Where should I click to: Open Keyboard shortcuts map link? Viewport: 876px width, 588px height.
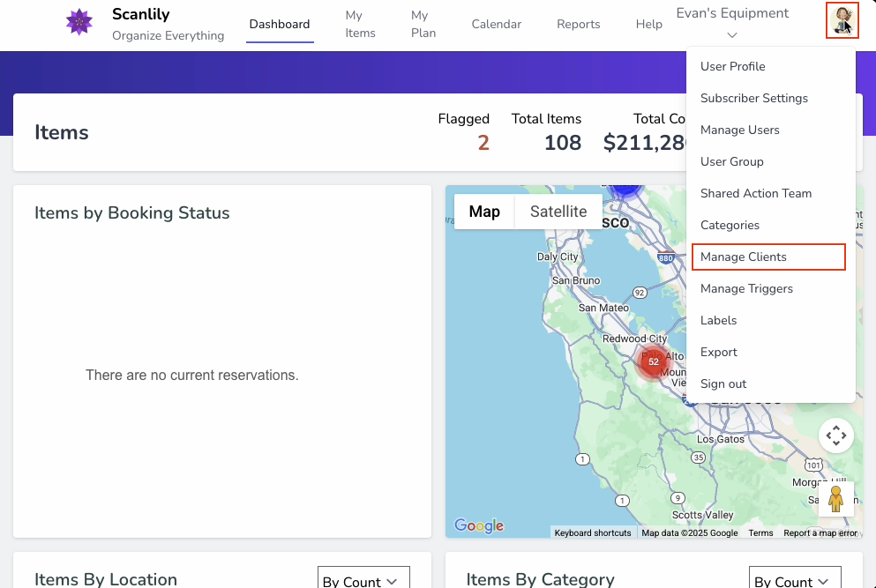coord(593,532)
